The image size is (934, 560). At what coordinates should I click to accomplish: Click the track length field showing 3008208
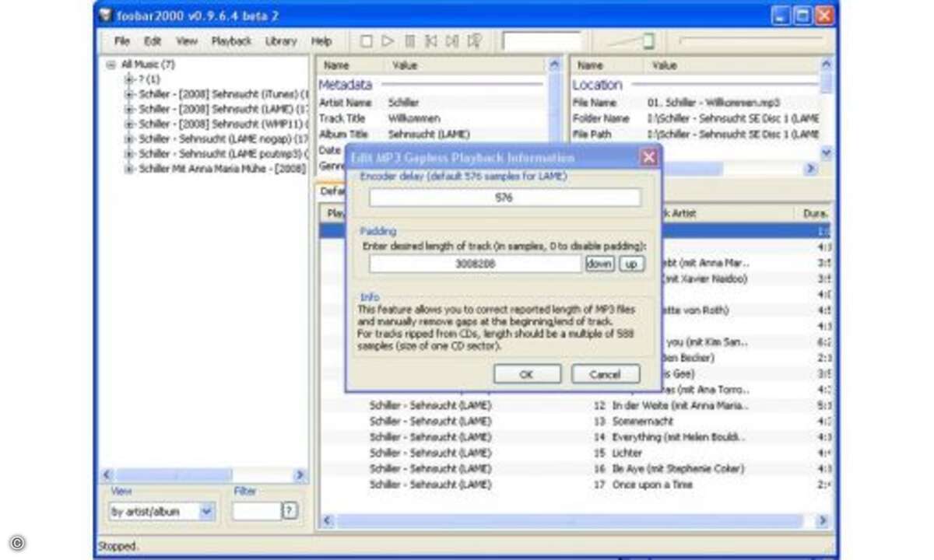pos(476,264)
